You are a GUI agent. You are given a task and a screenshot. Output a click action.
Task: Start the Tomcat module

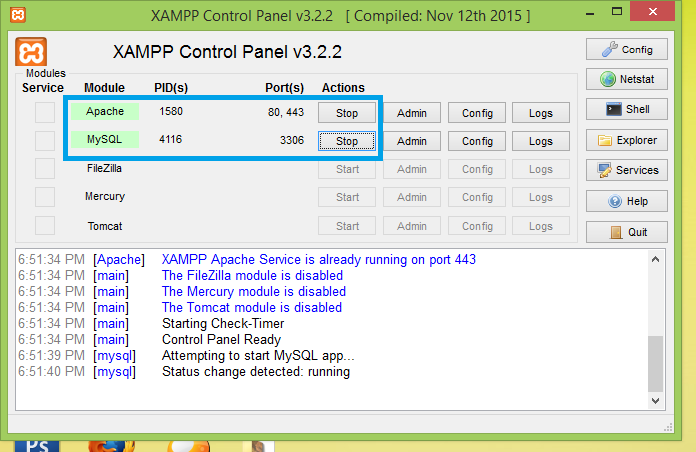[x=347, y=226]
